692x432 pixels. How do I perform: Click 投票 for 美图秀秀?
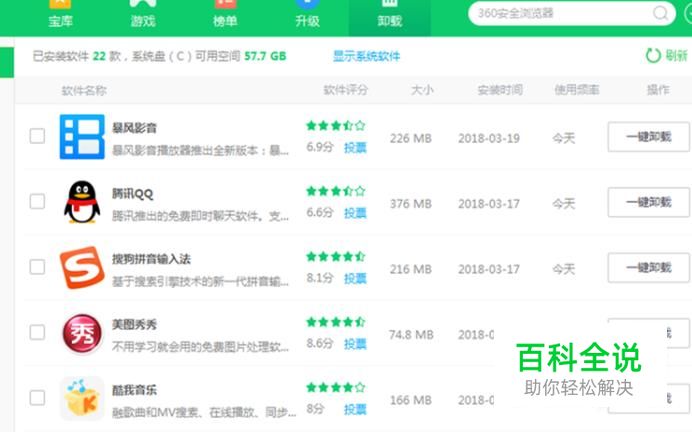pyautogui.click(x=355, y=343)
